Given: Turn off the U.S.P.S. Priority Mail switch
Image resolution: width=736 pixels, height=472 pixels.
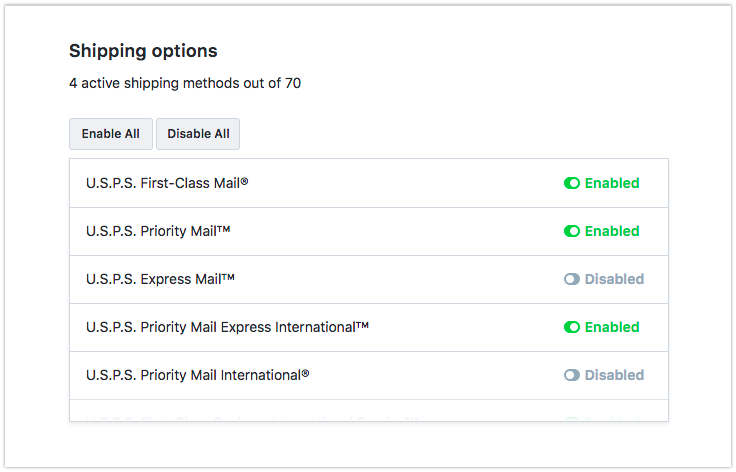Looking at the screenshot, I should click(572, 232).
